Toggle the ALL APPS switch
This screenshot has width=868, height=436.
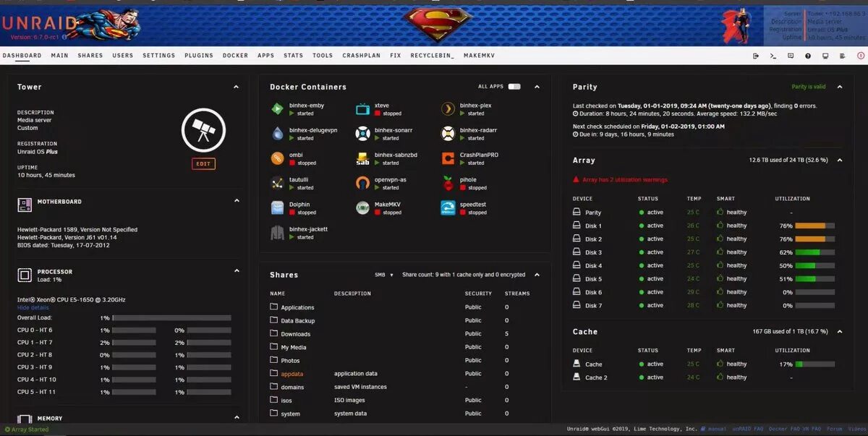(x=514, y=87)
